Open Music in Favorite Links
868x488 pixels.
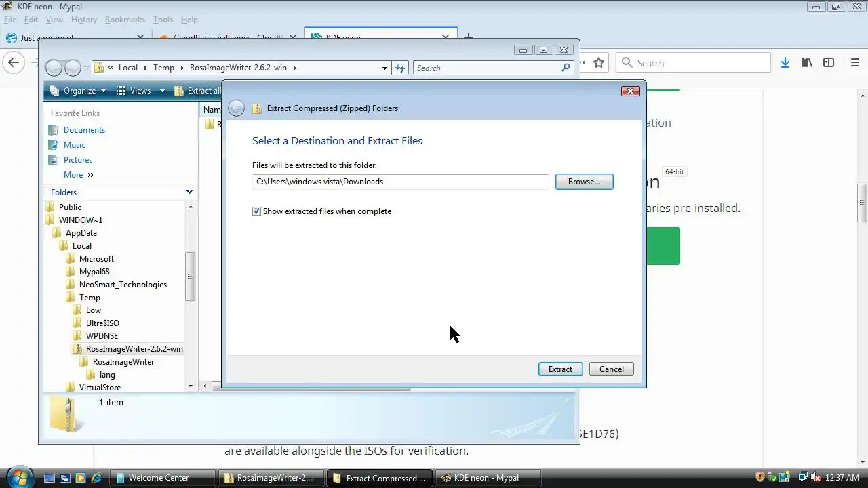[75, 145]
